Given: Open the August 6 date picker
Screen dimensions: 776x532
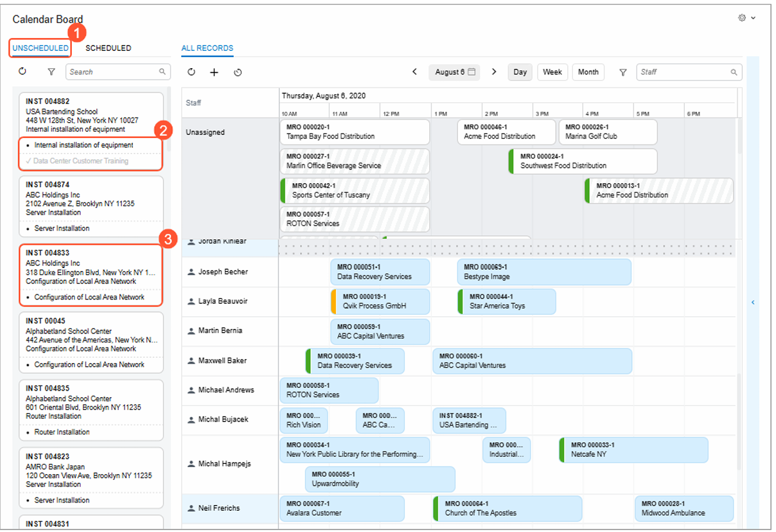Looking at the screenshot, I should (x=455, y=72).
